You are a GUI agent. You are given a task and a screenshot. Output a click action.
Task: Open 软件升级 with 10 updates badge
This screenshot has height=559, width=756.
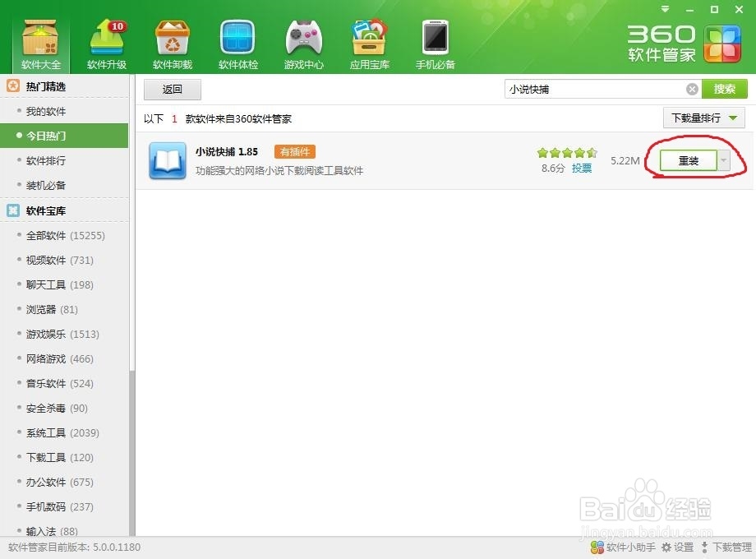click(x=107, y=44)
